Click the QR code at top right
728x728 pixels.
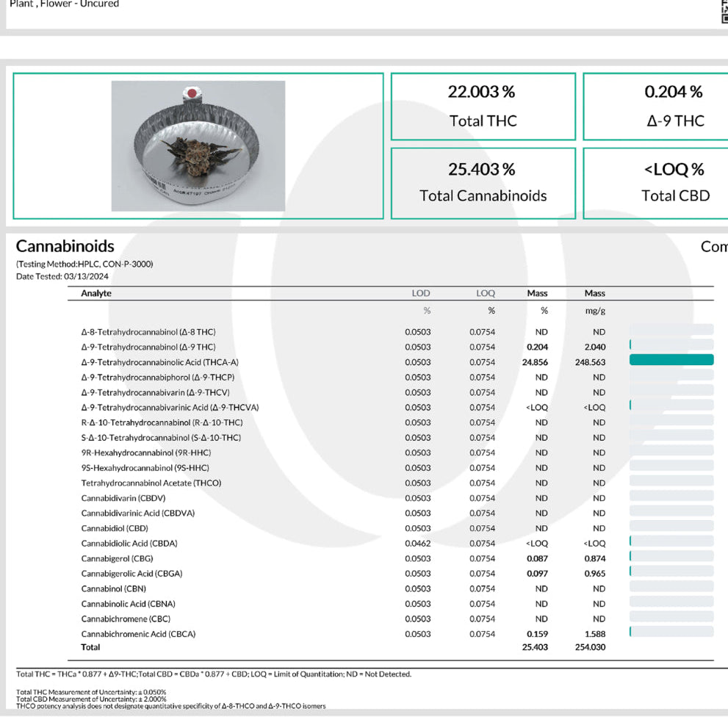[724, 12]
